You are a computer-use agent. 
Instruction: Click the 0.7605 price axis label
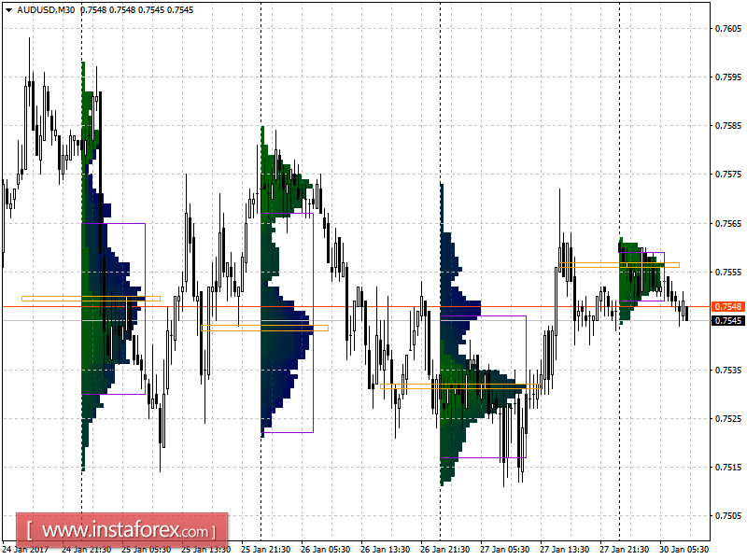pyautogui.click(x=728, y=29)
